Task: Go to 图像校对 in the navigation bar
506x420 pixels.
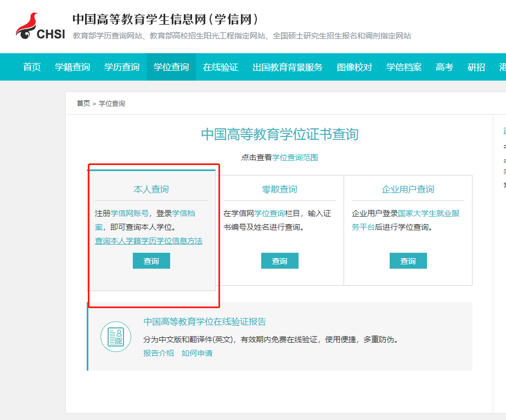Action: pos(355,67)
